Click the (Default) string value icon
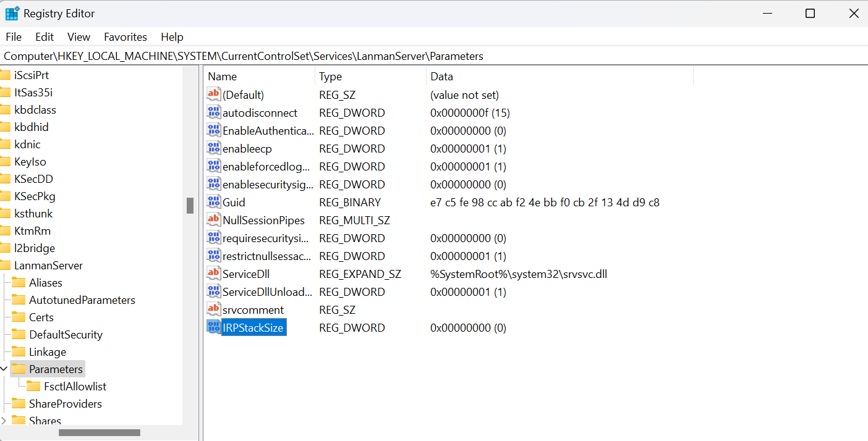The image size is (868, 441). [213, 94]
